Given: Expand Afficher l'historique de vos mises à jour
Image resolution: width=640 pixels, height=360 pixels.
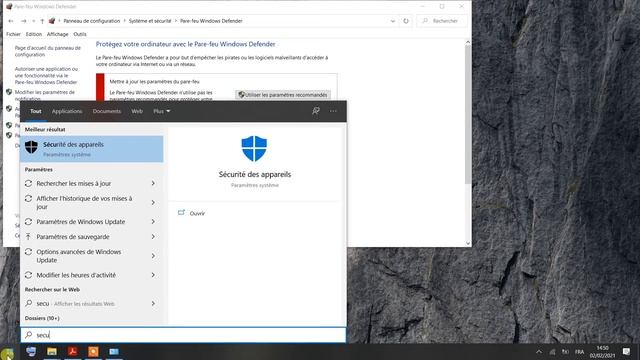Looking at the screenshot, I should [153, 202].
